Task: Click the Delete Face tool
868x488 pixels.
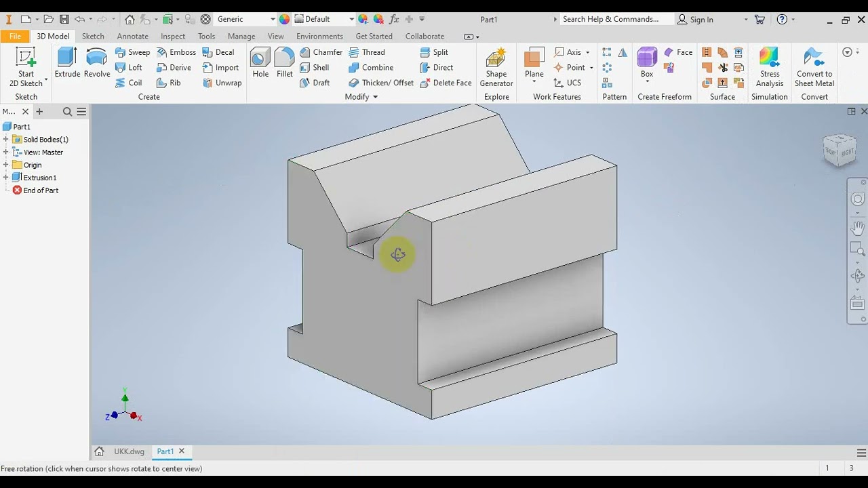Action: [x=446, y=83]
